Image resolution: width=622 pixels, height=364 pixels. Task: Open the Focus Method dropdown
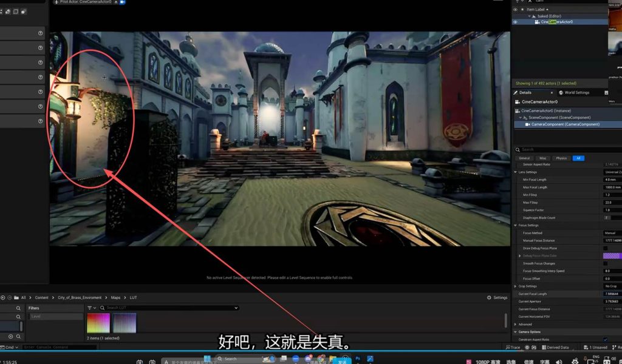coord(611,233)
